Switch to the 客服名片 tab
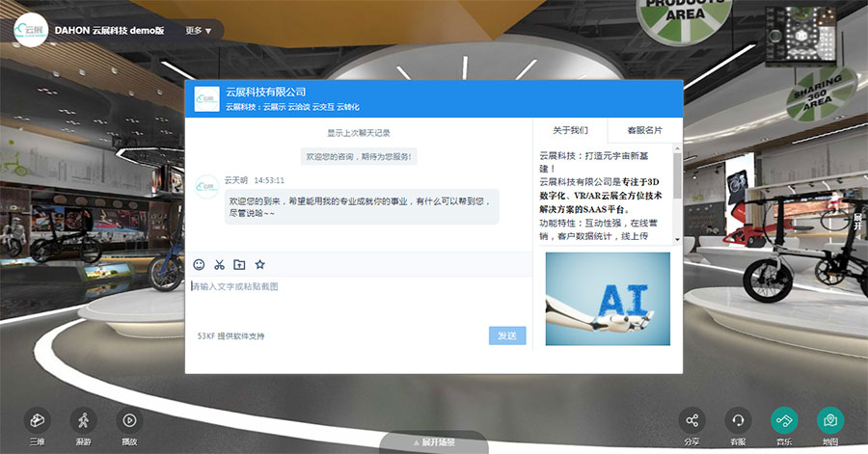Image resolution: width=868 pixels, height=454 pixels. pyautogui.click(x=644, y=130)
